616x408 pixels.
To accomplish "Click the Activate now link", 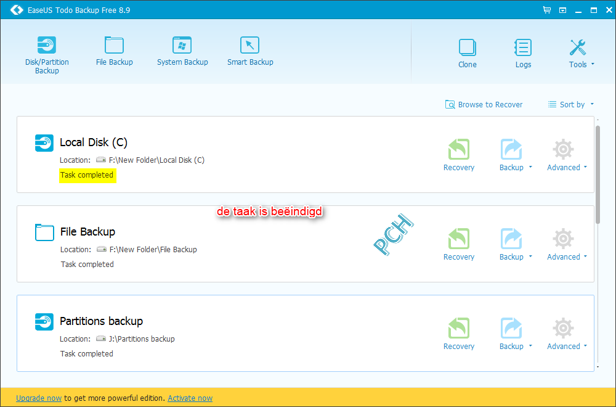I will 190,398.
